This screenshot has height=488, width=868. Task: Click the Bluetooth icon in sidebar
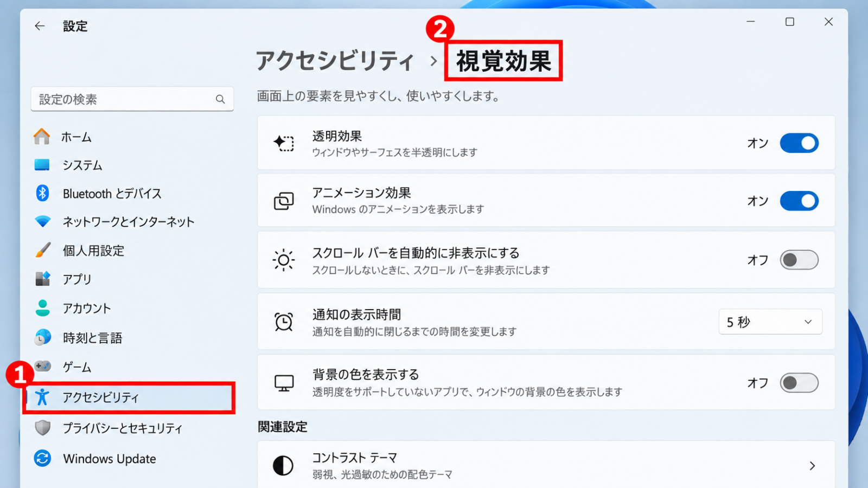tap(42, 193)
